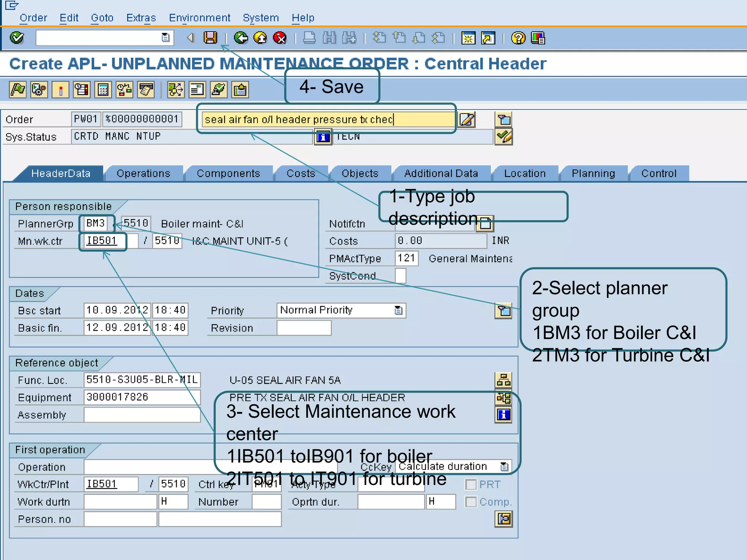The height and width of the screenshot is (560, 747).
Task: Click the empty Assembly field
Action: [142, 415]
